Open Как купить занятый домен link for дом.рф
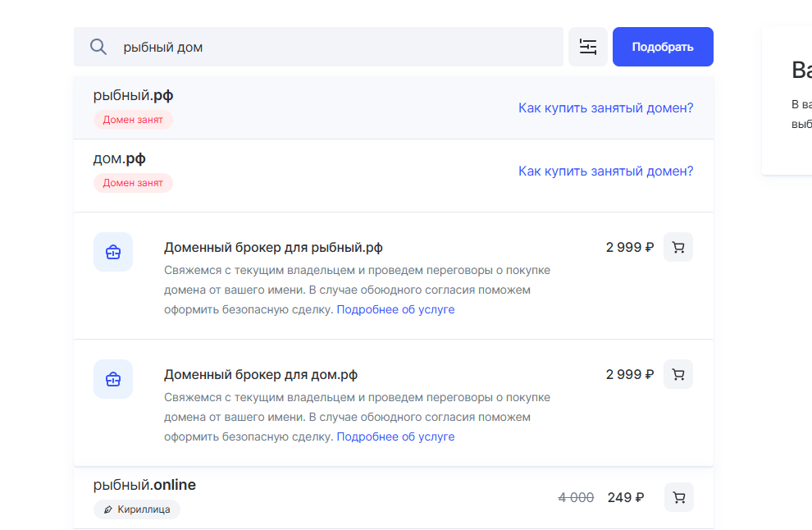This screenshot has width=812, height=530. pos(605,171)
